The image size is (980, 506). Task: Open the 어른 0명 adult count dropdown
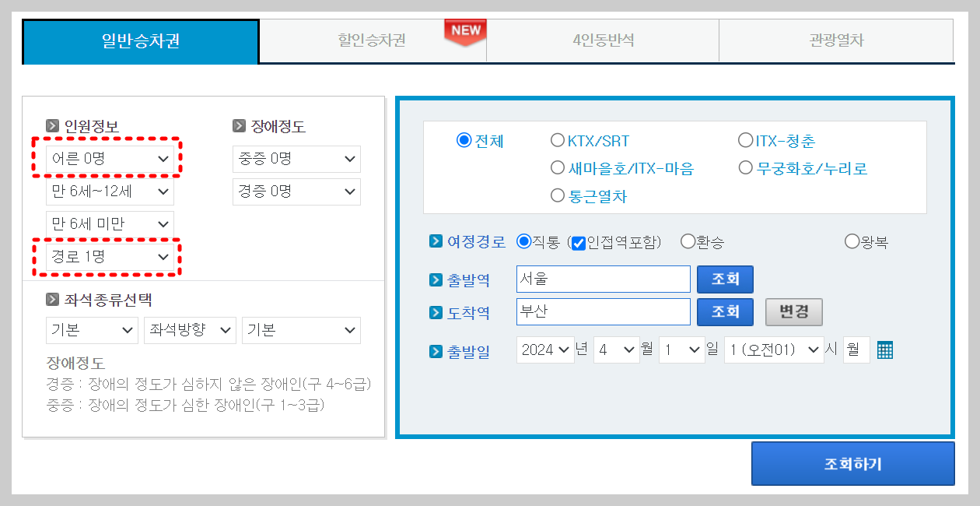(x=110, y=158)
